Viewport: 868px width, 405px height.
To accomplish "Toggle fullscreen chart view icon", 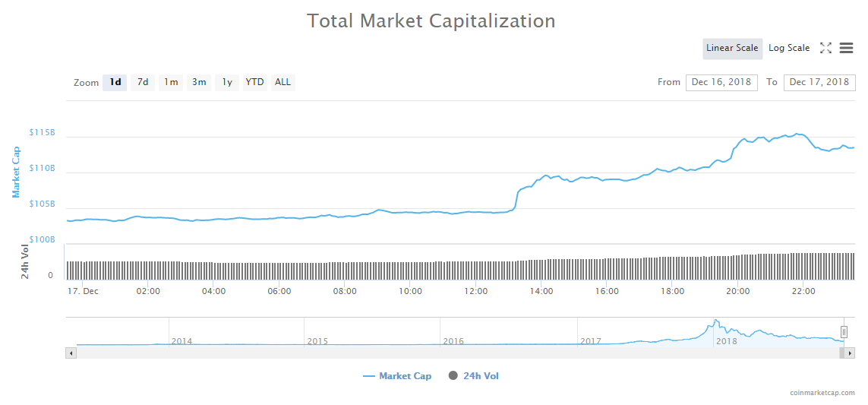I will tap(825, 48).
